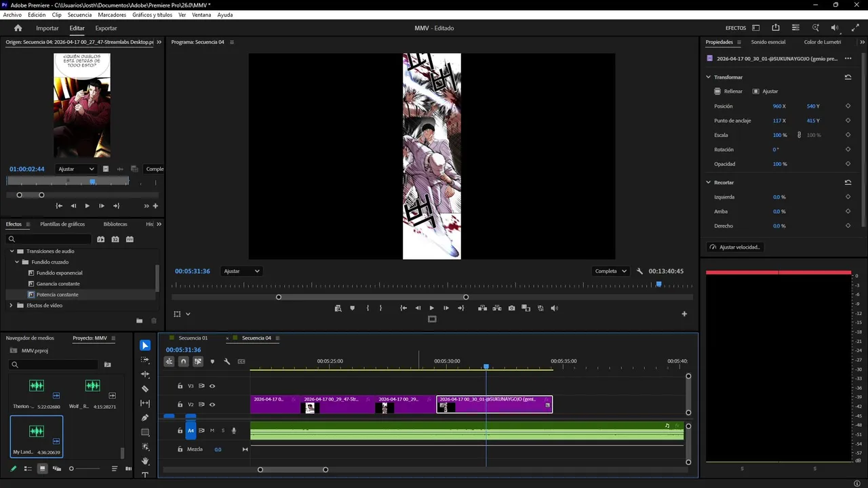Open the Gráficos y títulos menu
Viewport: 868px width, 488px height.
click(x=152, y=14)
